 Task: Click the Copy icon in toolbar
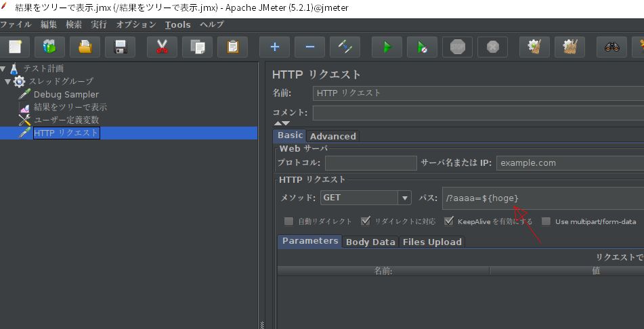[197, 47]
